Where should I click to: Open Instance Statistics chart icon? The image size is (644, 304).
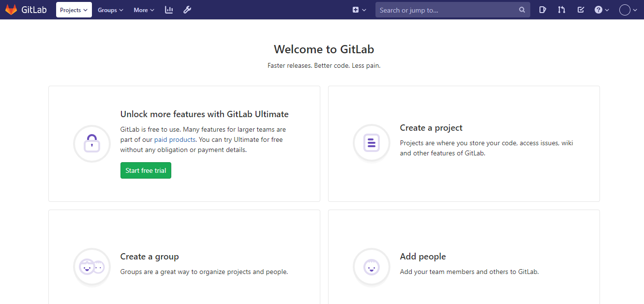pyautogui.click(x=169, y=10)
